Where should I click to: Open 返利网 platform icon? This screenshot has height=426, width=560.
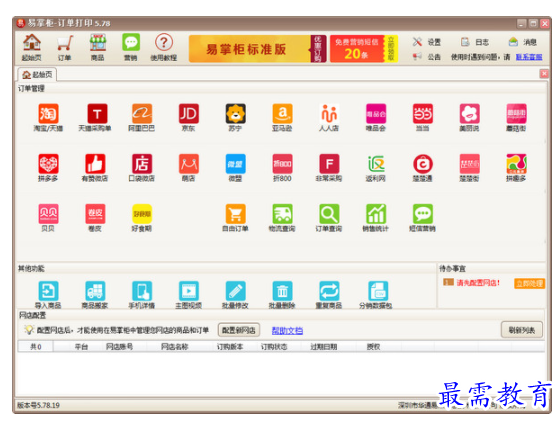[376, 167]
